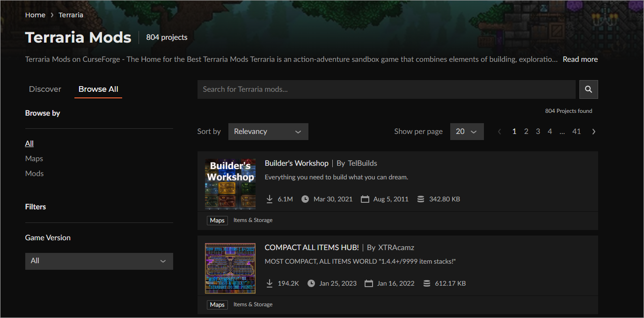Viewport: 644px width, 318px height.
Task: Click Jan 25, 2023 updated date
Action: coord(338,283)
